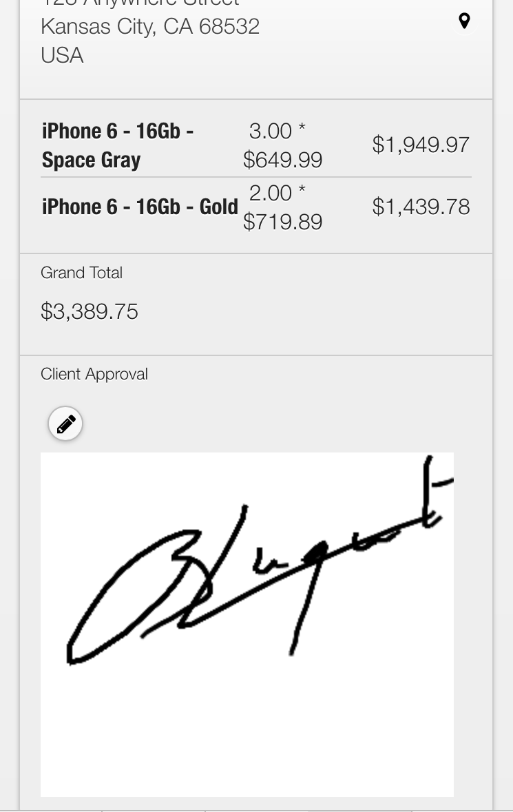Tap the map pin location icon
The image size is (513, 812).
click(465, 21)
